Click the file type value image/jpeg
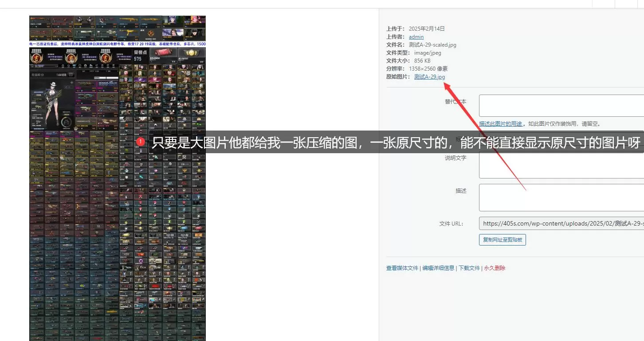644x341 pixels. tap(428, 53)
